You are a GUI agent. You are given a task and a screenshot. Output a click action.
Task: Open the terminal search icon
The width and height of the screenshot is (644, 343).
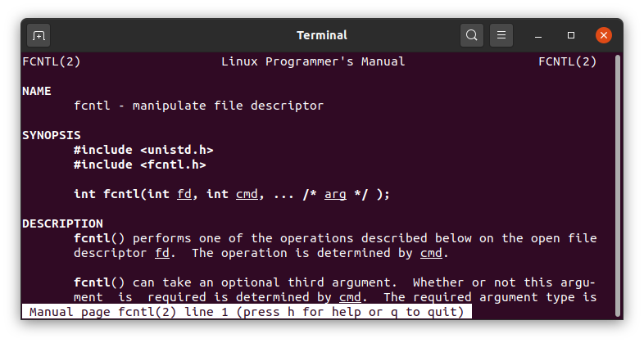(x=472, y=35)
